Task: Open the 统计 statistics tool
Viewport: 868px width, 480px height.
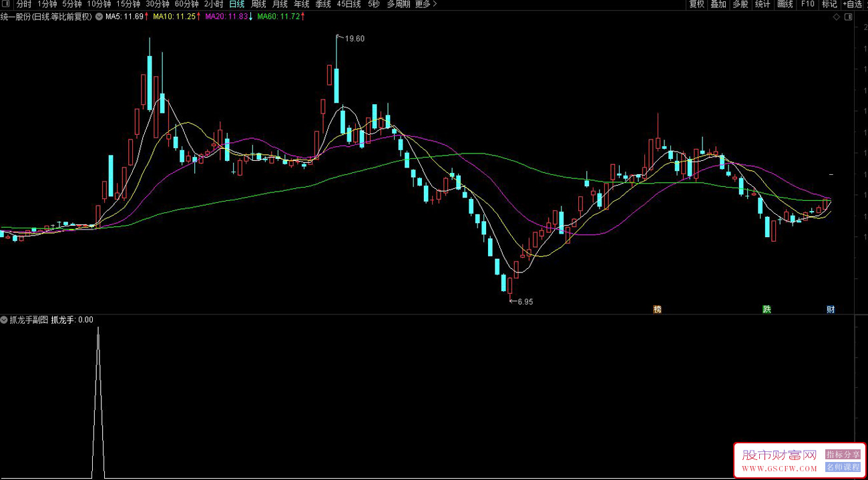Action: pos(763,4)
